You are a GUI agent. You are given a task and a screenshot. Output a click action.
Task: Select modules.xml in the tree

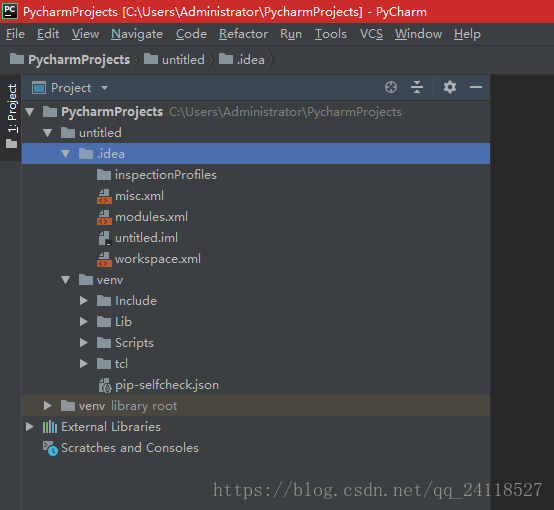coord(152,217)
